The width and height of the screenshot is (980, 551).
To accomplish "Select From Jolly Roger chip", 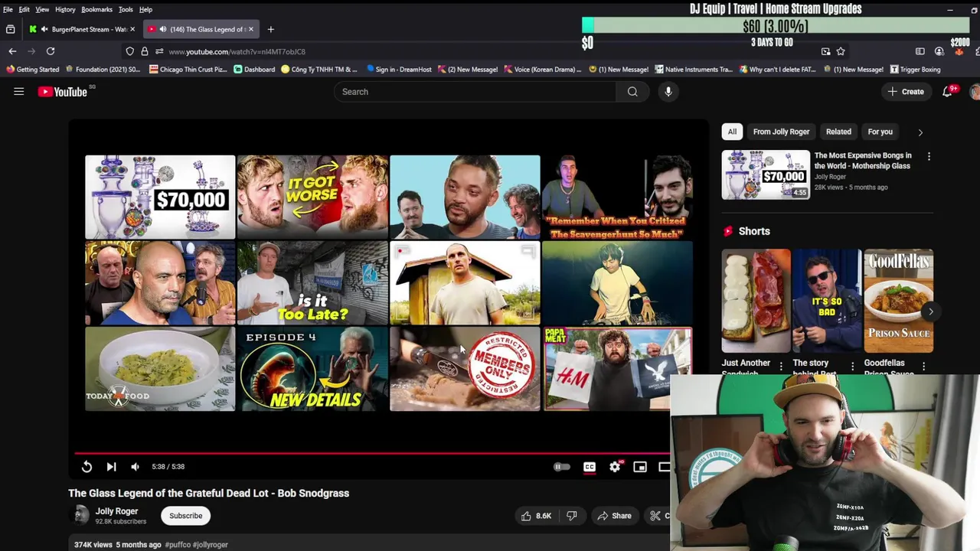I will point(781,132).
